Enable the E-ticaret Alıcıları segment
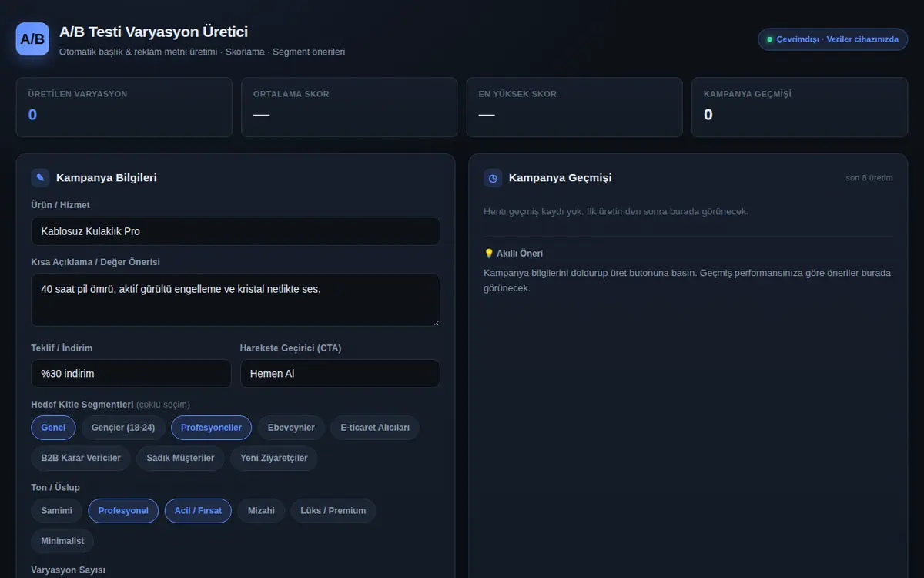Image resolution: width=924 pixels, height=578 pixels. (375, 428)
